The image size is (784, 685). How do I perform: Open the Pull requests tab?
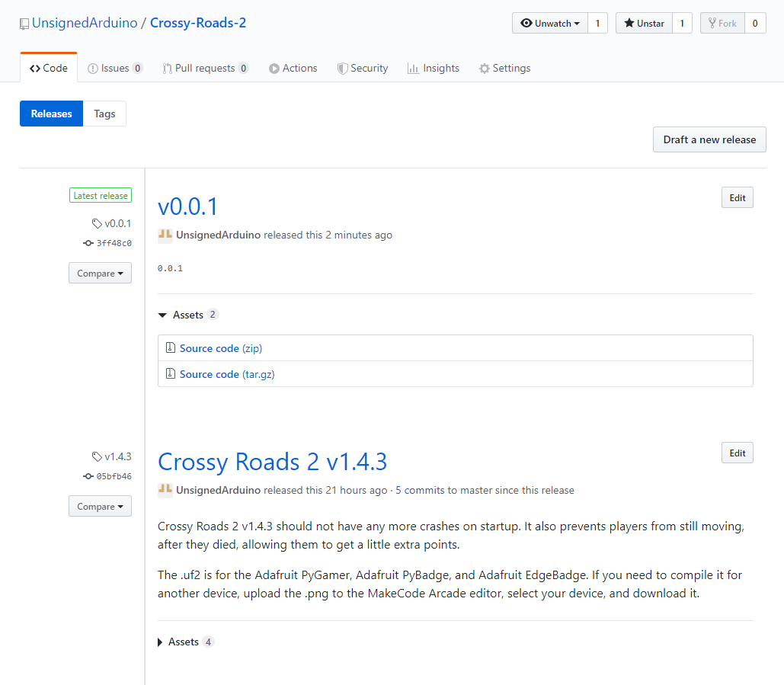(x=205, y=68)
